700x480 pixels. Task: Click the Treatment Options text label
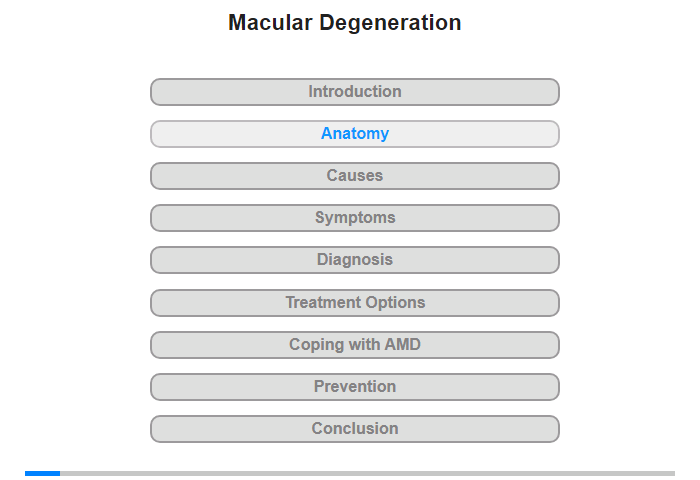355,302
